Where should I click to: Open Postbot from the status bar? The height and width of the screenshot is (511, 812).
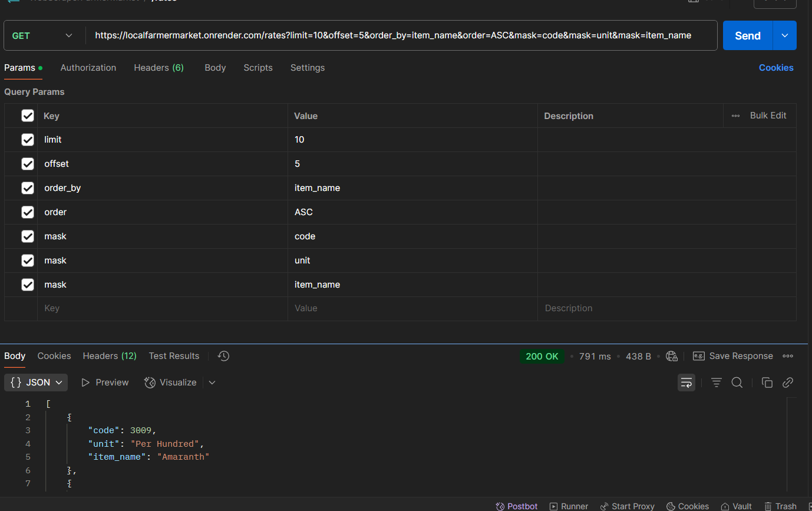coord(517,506)
